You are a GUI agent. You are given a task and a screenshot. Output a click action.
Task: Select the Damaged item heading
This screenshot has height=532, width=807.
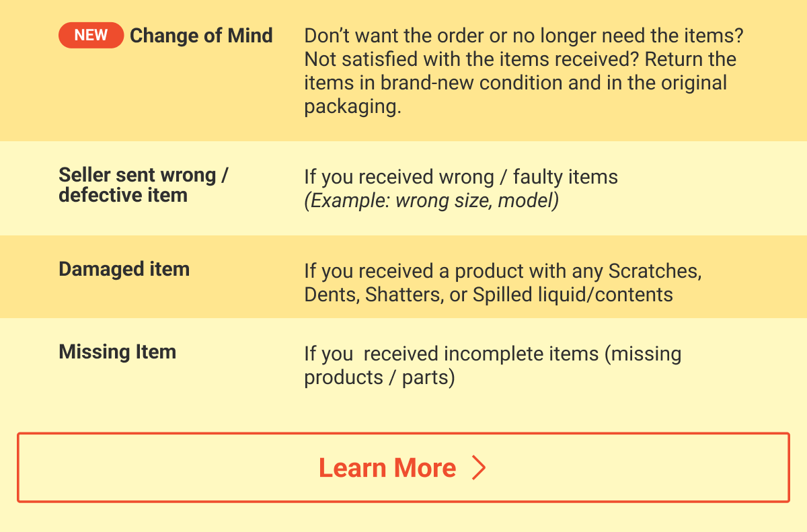pos(124,269)
